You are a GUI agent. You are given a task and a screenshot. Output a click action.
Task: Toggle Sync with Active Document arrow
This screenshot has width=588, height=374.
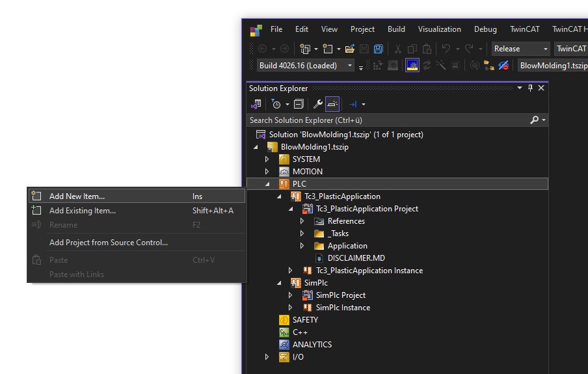point(353,104)
